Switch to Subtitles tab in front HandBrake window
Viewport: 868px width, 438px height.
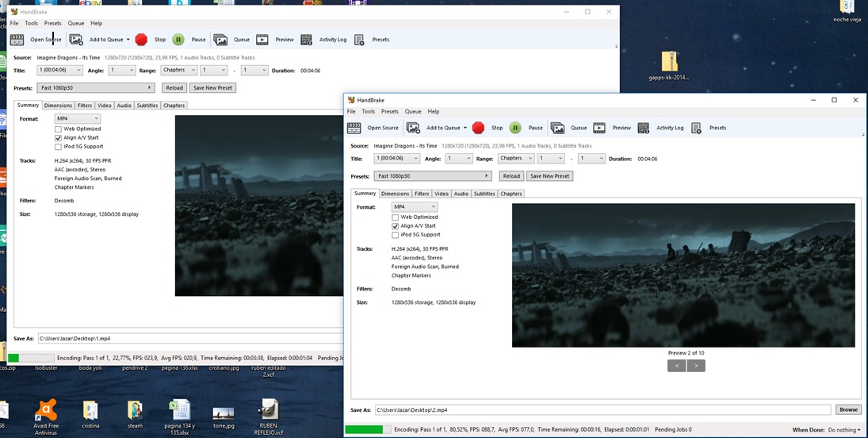pyautogui.click(x=484, y=194)
